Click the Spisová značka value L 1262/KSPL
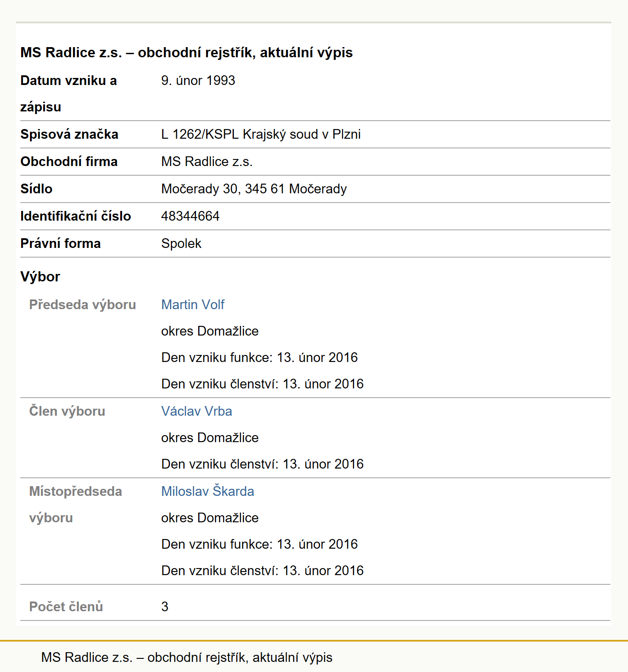 [261, 134]
